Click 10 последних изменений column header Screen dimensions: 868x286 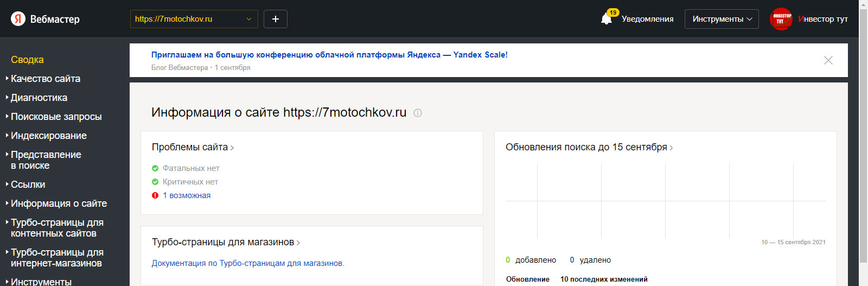(604, 279)
